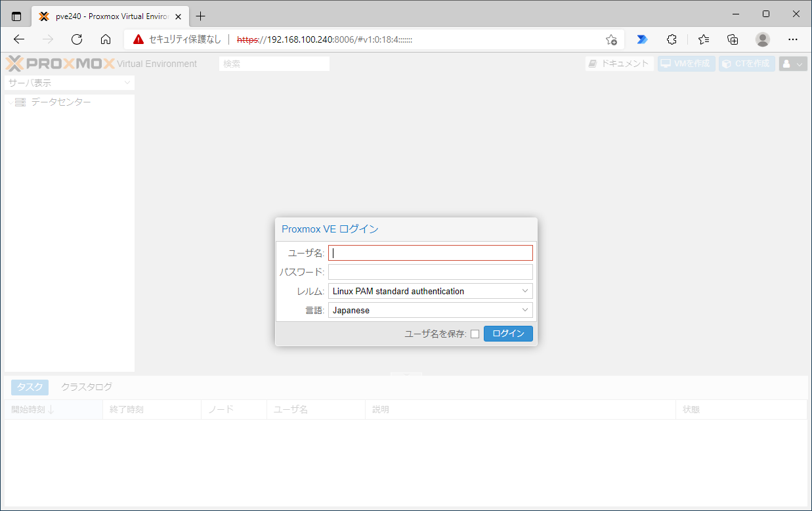Switch to the タスク tab
The height and width of the screenshot is (511, 812).
tap(30, 388)
